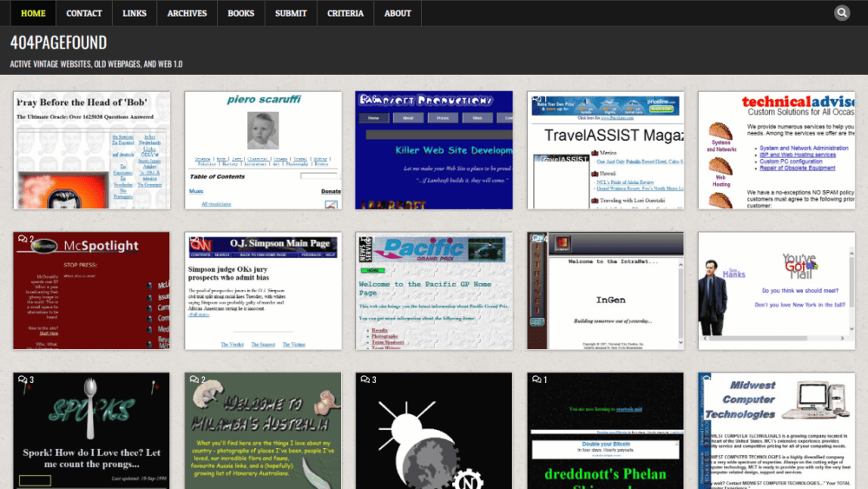The height and width of the screenshot is (489, 868).
Task: Click the horizontal scrollbar in You've Got Mail thumbnail
Action: pos(774,338)
